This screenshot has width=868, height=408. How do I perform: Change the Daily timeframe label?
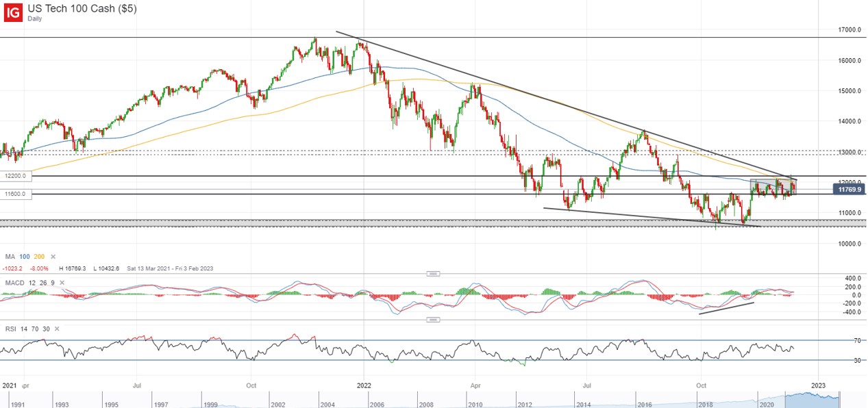point(36,18)
